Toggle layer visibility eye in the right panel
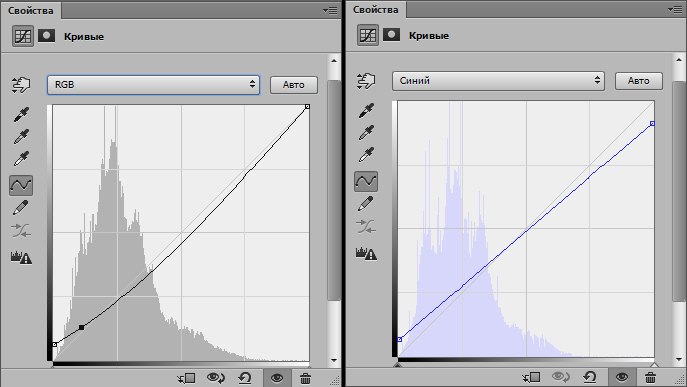687x387 pixels. (622, 377)
